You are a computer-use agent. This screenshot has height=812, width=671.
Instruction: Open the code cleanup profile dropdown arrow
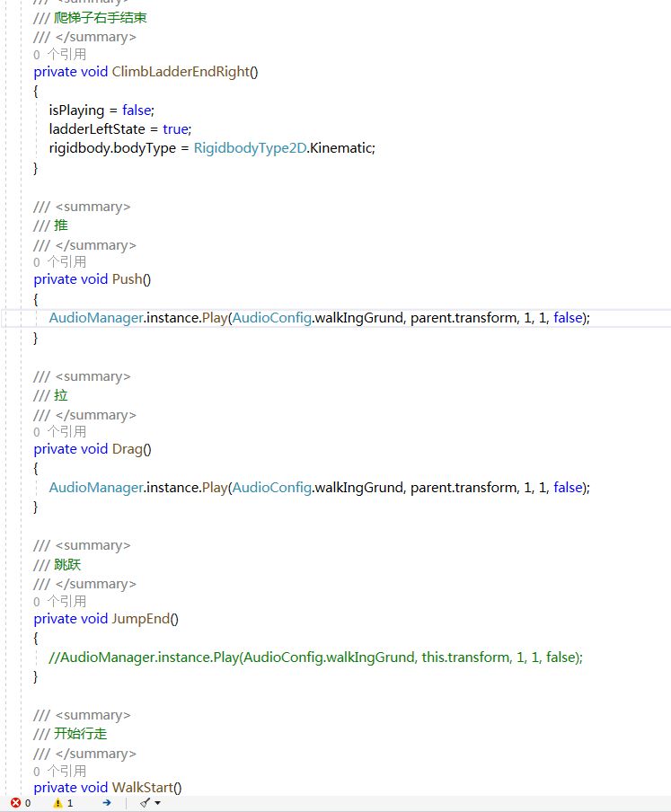pos(158,803)
